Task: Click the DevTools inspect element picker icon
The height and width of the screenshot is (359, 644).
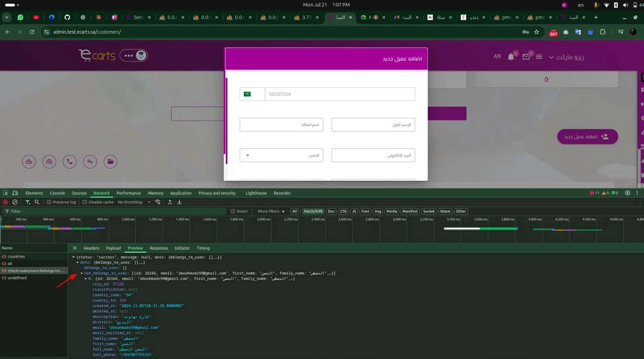Action: tap(6, 193)
